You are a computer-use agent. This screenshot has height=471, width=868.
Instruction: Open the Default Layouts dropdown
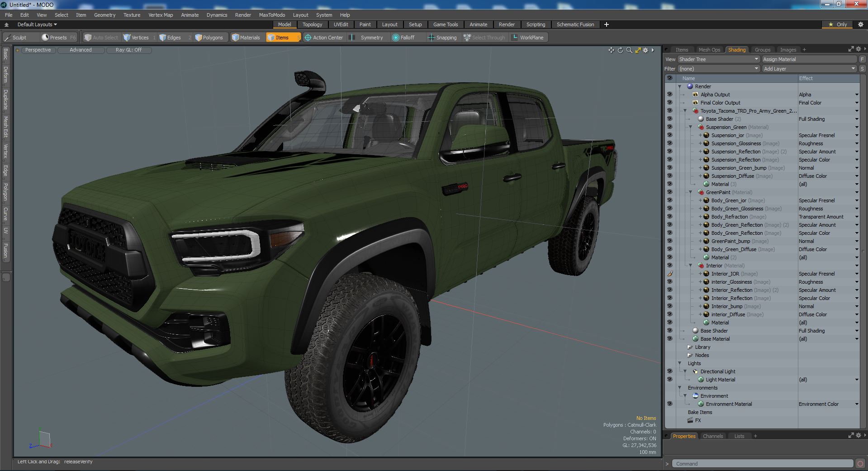37,24
